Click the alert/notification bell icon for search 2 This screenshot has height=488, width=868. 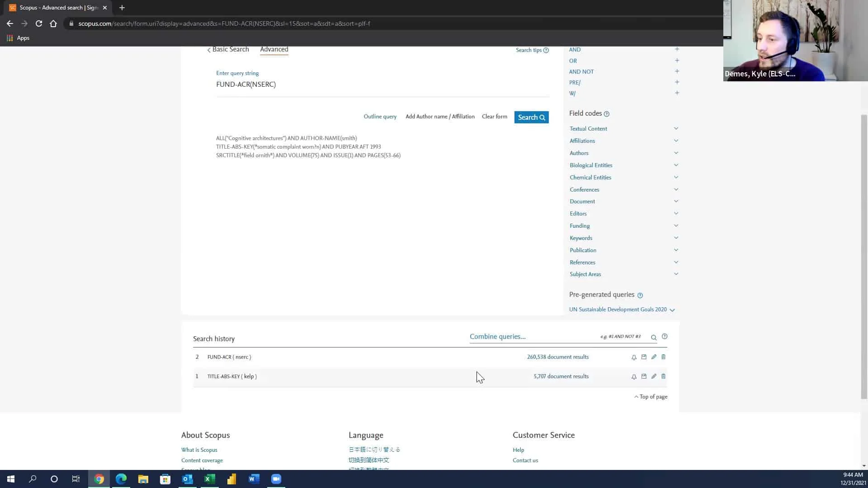coord(634,357)
